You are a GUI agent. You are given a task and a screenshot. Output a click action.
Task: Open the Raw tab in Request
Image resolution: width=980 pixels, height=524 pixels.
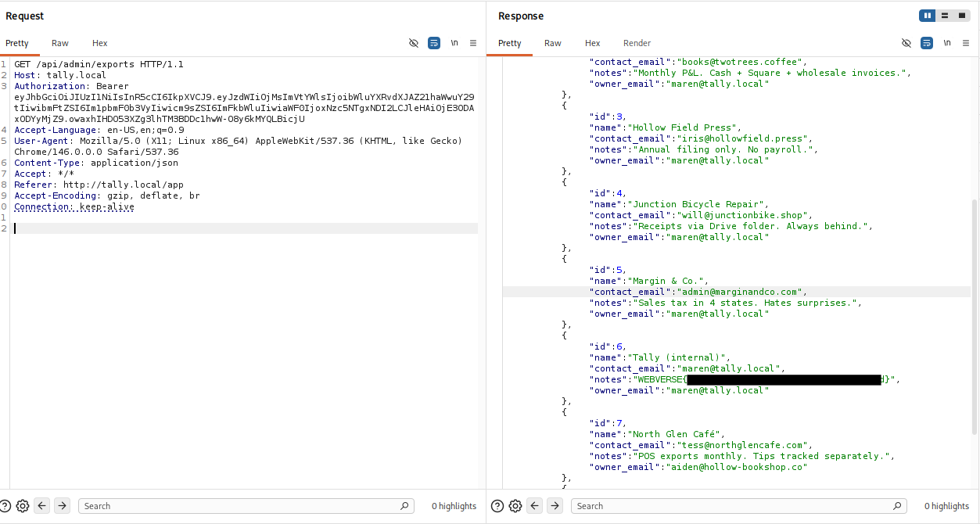point(60,43)
